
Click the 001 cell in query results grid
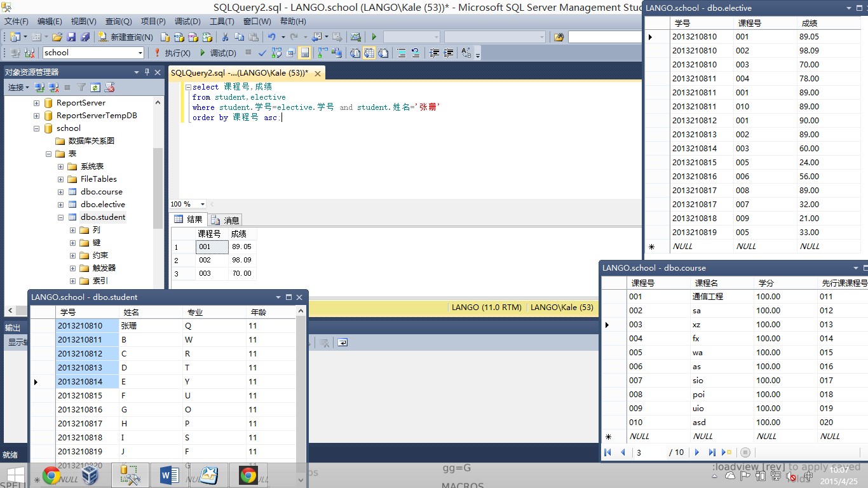tap(212, 247)
